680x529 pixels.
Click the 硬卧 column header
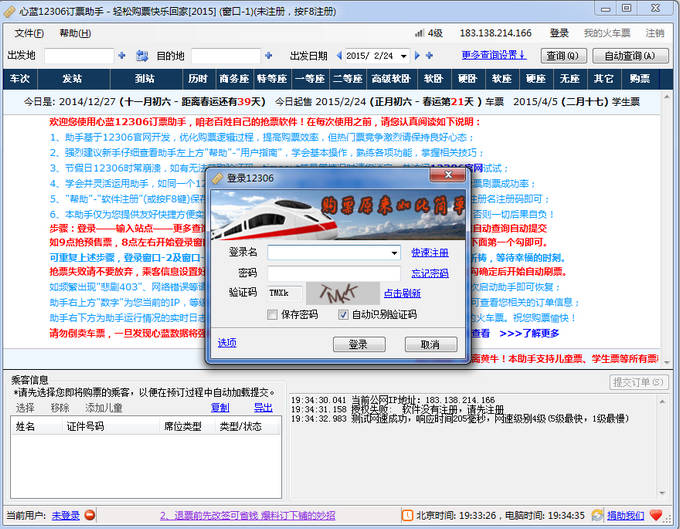click(468, 78)
